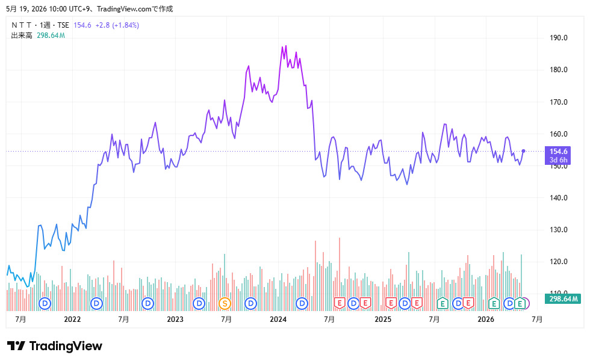Image resolution: width=590 pixels, height=364 pixels.
Task: Click the 2026 time axis label
Action: (x=486, y=319)
